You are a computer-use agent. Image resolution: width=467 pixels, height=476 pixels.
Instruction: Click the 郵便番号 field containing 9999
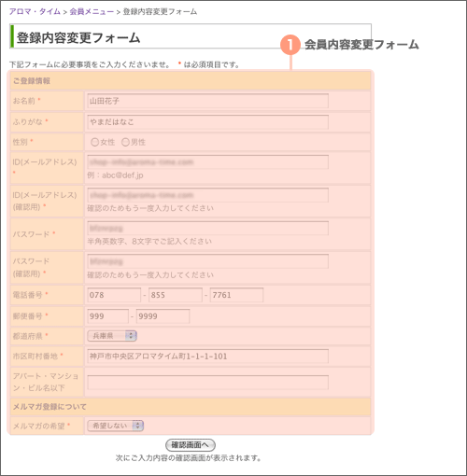click(x=163, y=316)
